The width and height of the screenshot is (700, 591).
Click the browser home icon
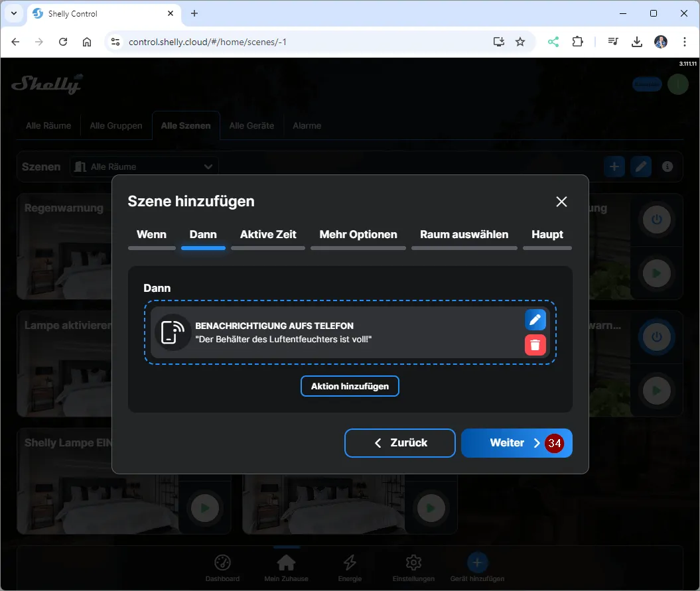tap(87, 42)
